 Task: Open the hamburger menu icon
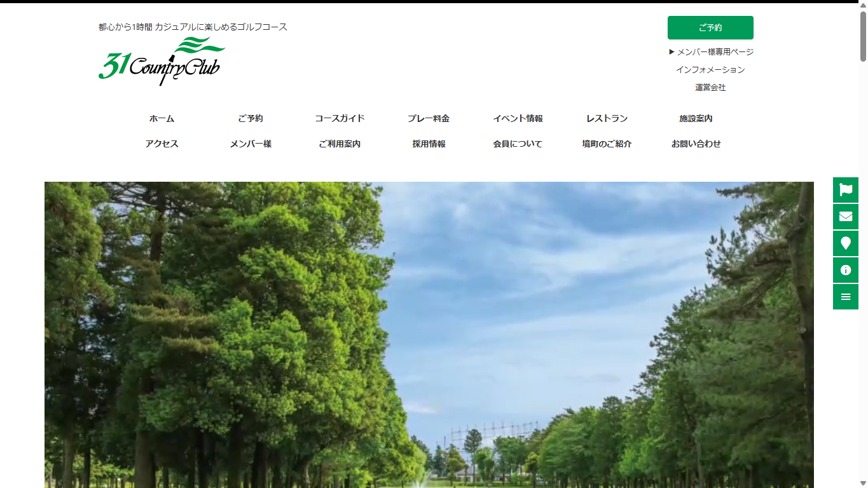pos(846,297)
